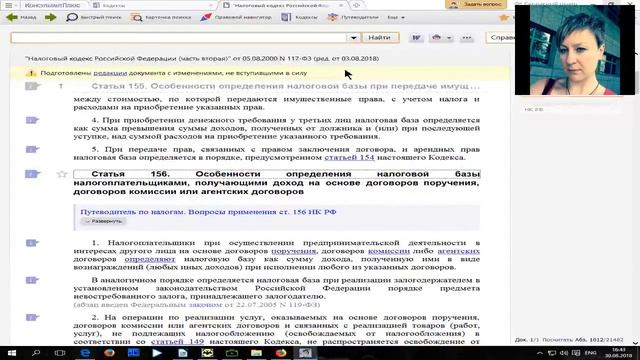The height and width of the screenshot is (360, 640).
Task: Follow the статьей 154 link
Action: click(349, 157)
